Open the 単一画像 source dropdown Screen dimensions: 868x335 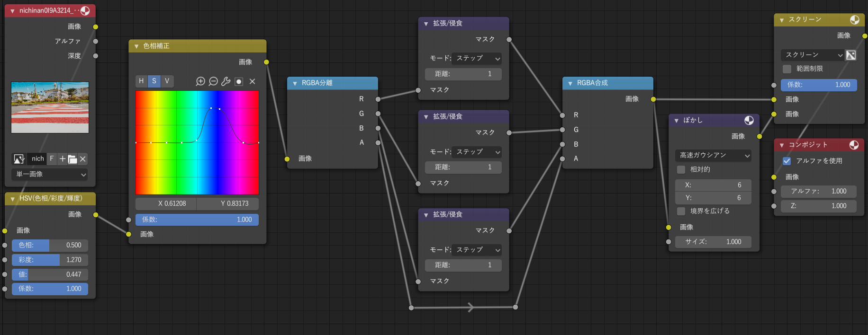pos(50,174)
